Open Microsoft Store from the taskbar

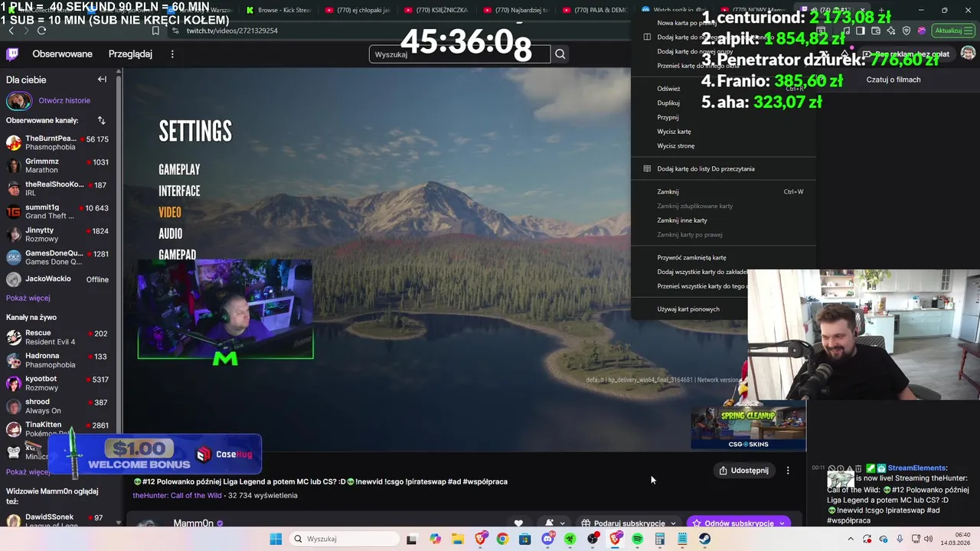(x=524, y=539)
